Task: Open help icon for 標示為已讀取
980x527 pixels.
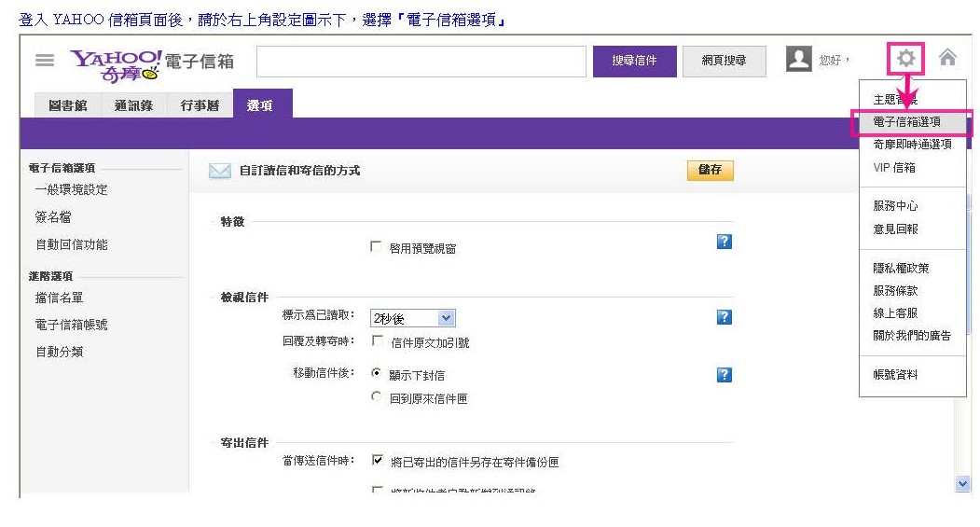Action: (725, 317)
